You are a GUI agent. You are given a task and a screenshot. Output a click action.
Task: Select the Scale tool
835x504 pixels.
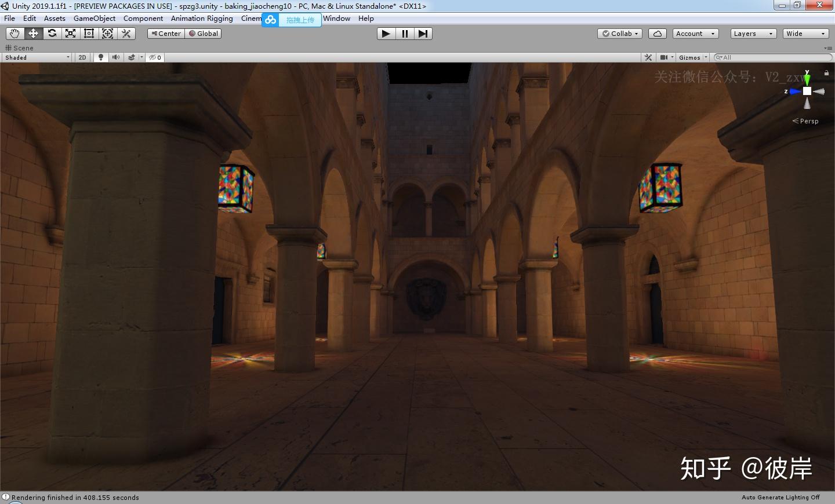click(71, 34)
